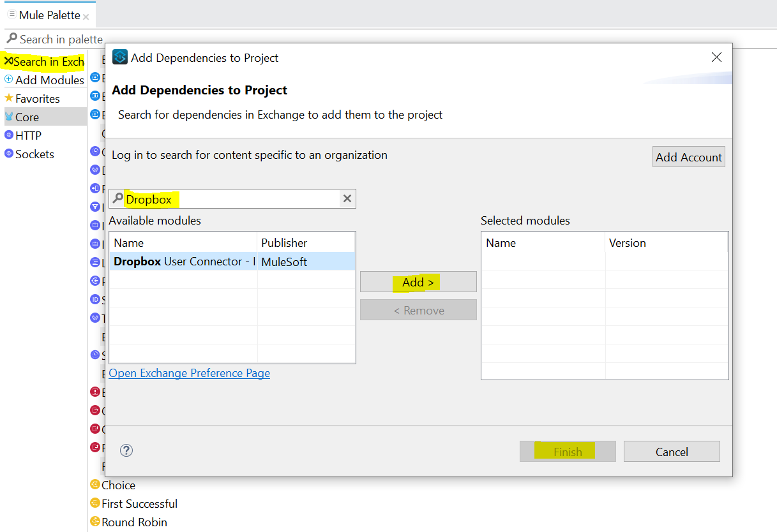Click the Choice component icon

[95, 485]
